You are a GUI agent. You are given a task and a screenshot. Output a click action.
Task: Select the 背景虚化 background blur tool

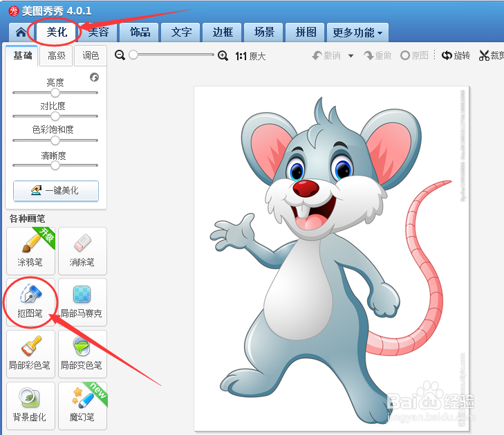point(30,406)
